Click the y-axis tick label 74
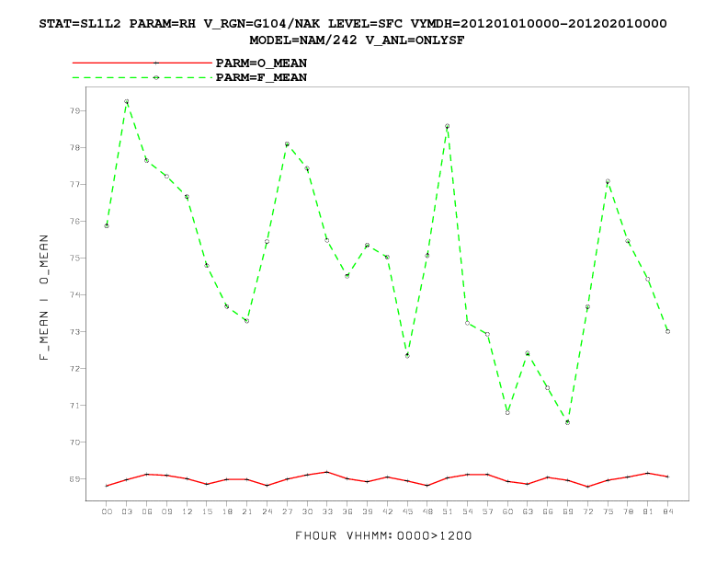This screenshot has height=563, width=728. 74,295
